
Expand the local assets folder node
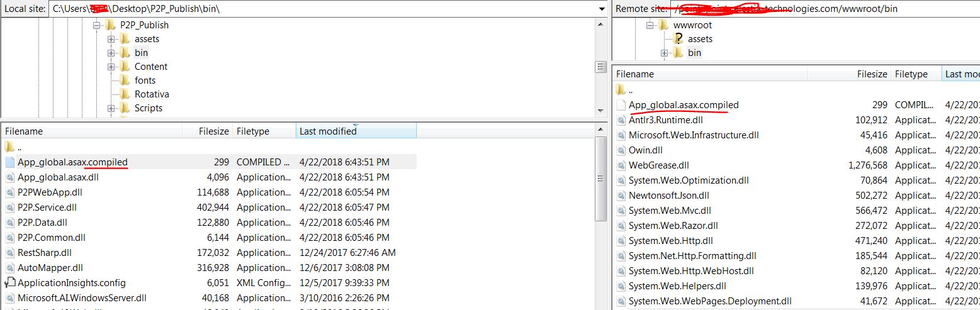point(111,39)
